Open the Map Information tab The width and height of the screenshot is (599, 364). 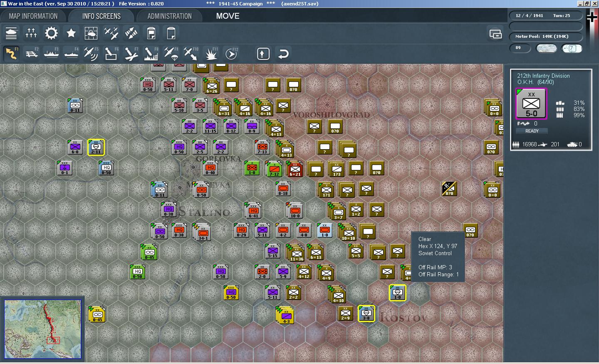click(x=33, y=16)
